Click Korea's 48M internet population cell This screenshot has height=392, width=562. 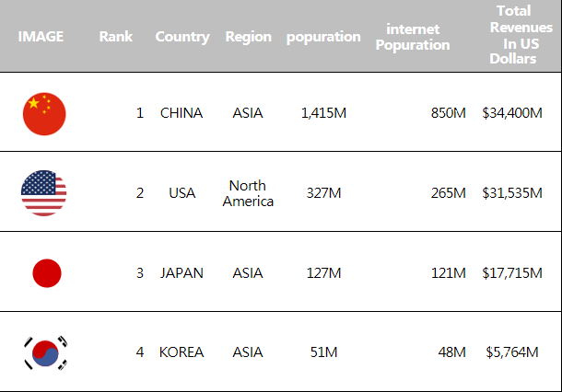click(451, 352)
